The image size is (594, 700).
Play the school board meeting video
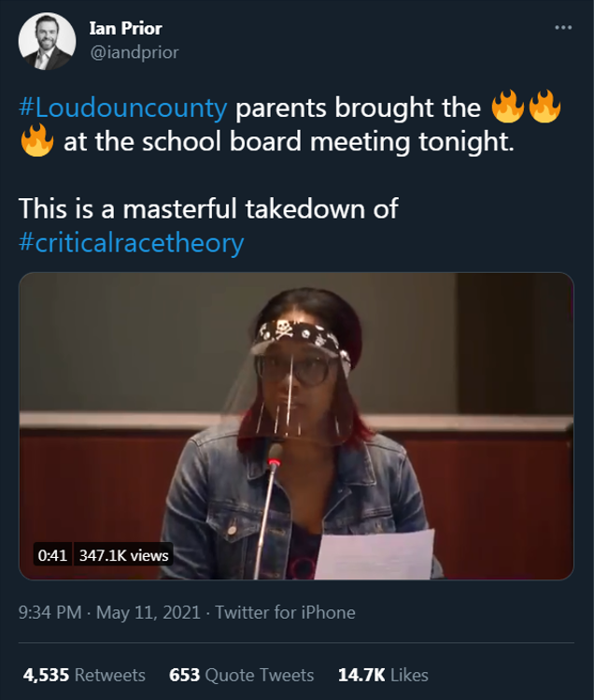click(x=296, y=426)
